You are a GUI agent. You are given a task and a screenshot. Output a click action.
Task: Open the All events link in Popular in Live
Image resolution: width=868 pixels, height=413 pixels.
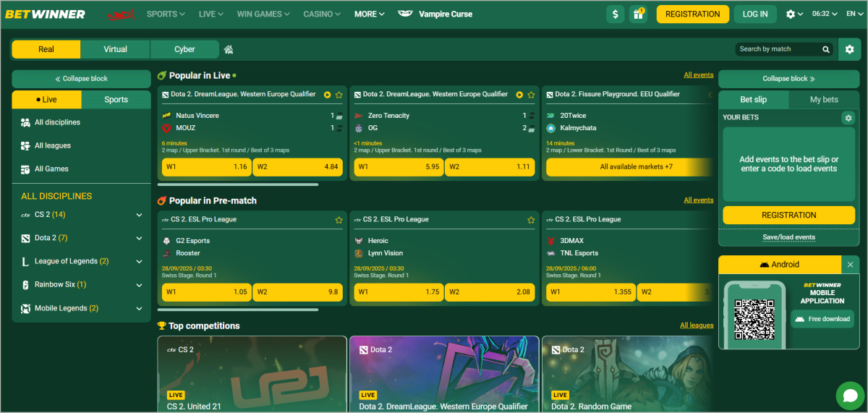point(698,75)
